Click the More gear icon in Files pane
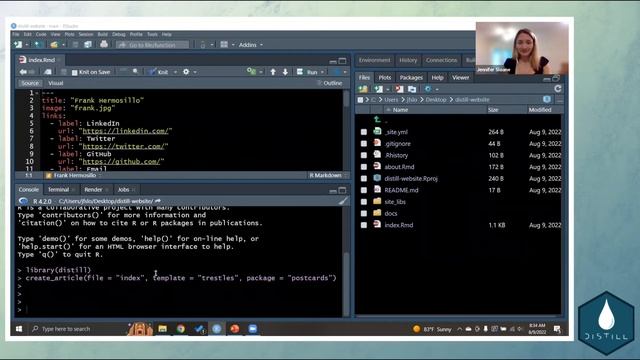The image size is (640, 360). [x=428, y=89]
